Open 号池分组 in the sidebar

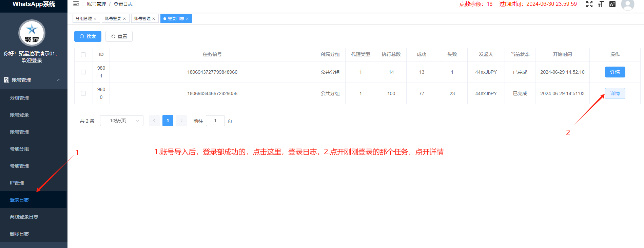(33, 149)
